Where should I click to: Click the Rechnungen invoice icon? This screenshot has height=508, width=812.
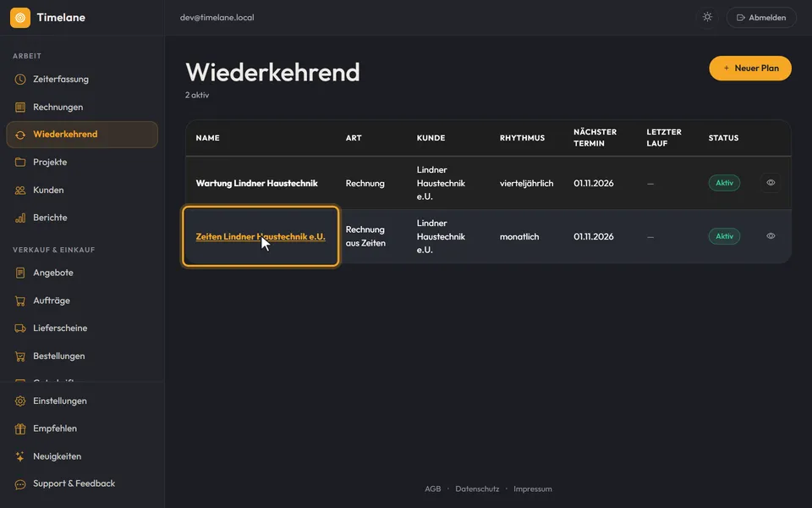(x=20, y=108)
